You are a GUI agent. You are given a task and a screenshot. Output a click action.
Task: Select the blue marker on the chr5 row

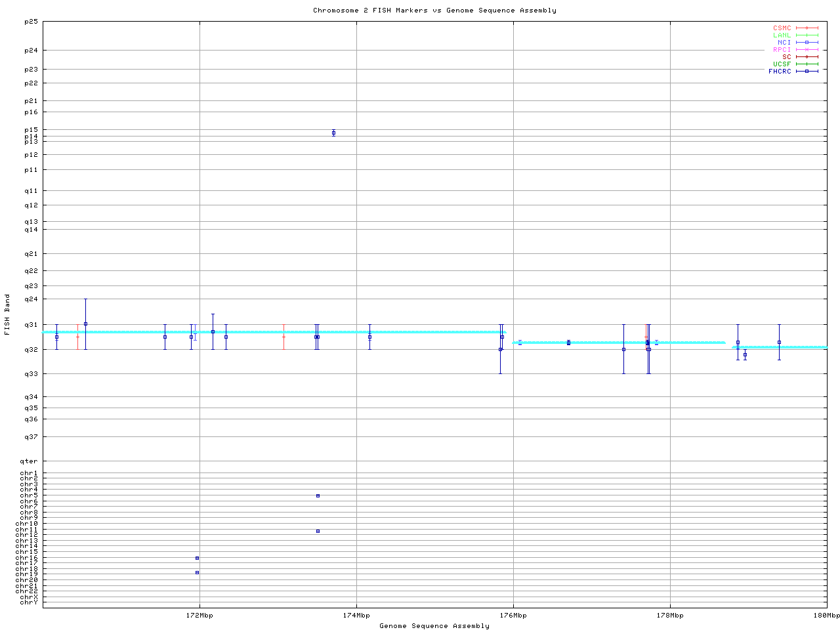tap(318, 495)
